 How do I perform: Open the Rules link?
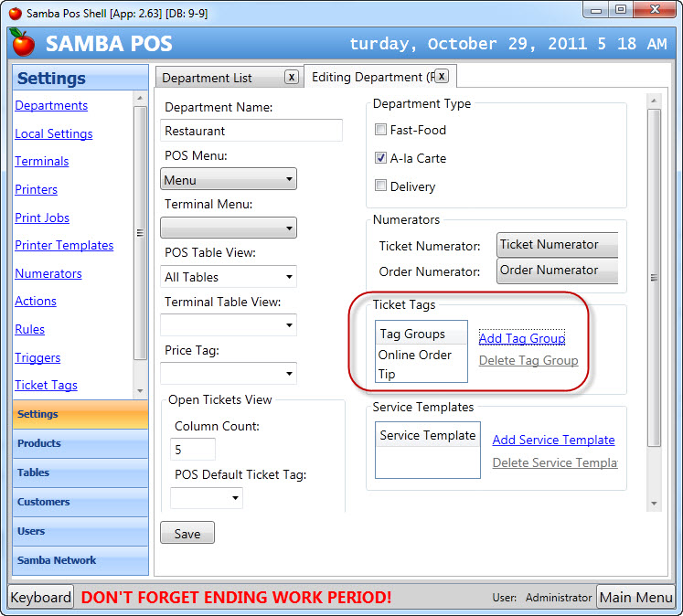(x=29, y=329)
